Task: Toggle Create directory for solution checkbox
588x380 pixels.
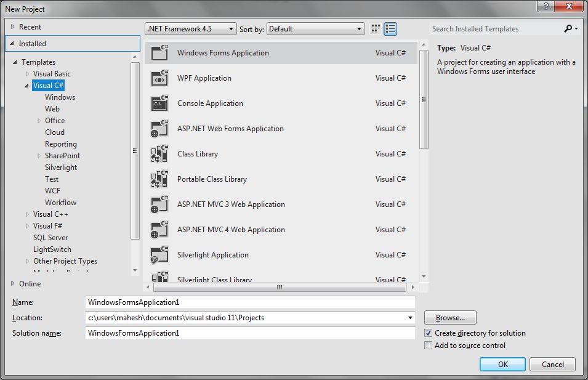Action: click(x=429, y=333)
